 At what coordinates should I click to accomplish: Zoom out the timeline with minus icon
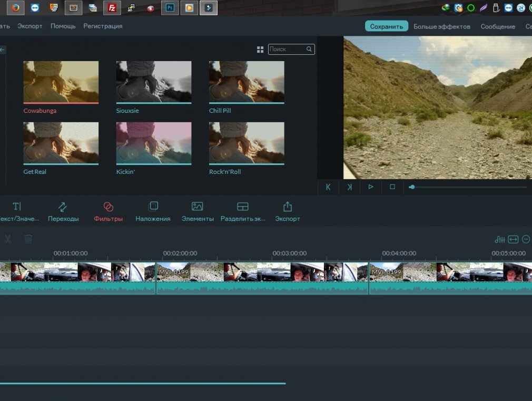tap(526, 239)
